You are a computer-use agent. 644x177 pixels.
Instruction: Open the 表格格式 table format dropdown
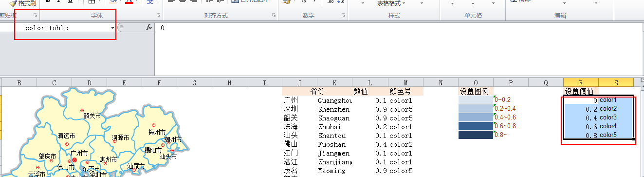coord(391,3)
